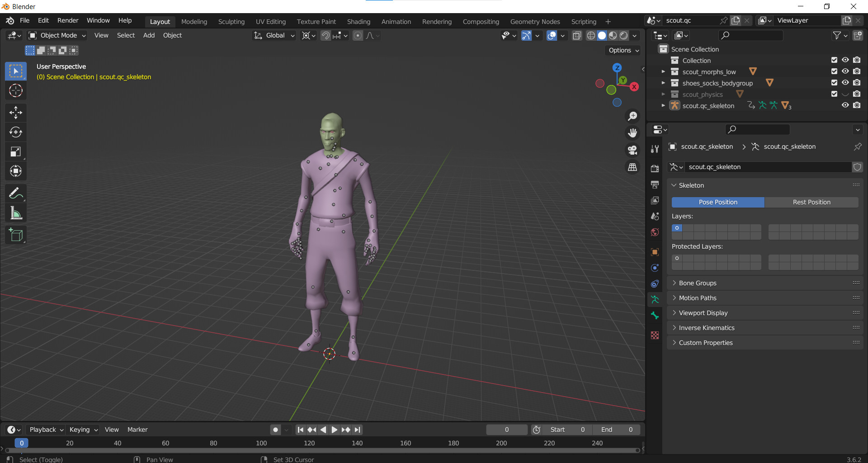Open the File menu
Screen dimensions: 868x463
click(x=25, y=21)
